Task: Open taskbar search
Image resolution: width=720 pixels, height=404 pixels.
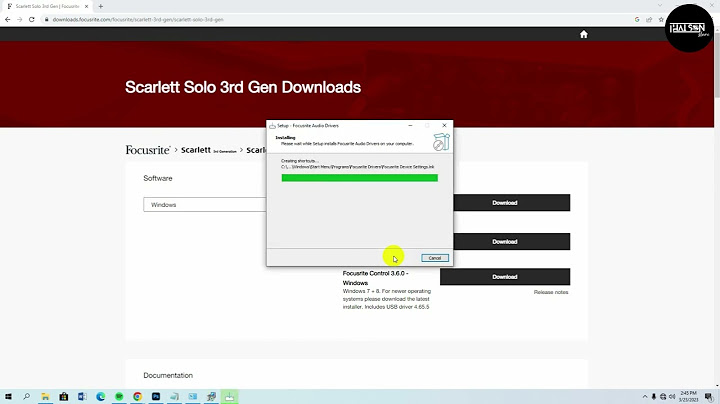Action: point(27,396)
